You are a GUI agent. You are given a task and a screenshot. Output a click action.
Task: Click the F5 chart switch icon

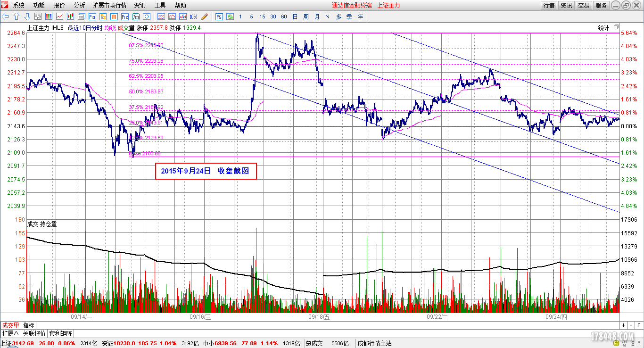coord(219,17)
